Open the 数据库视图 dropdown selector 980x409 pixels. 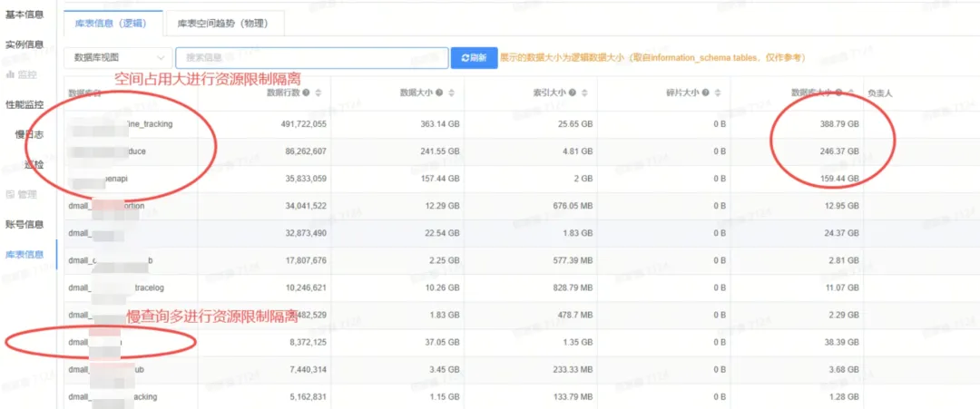pyautogui.click(x=117, y=58)
